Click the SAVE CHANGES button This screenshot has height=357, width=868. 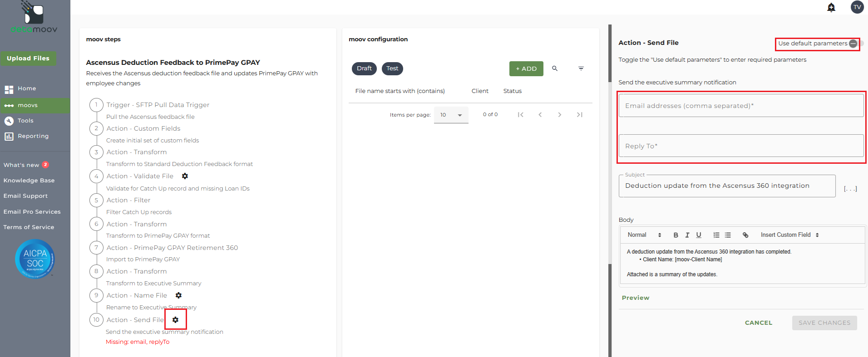point(824,323)
